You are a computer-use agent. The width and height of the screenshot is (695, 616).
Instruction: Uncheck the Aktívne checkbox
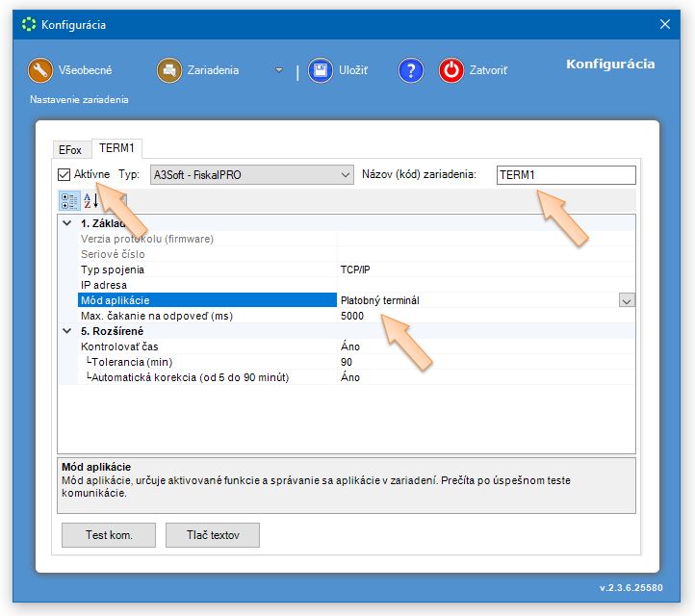coord(64,174)
